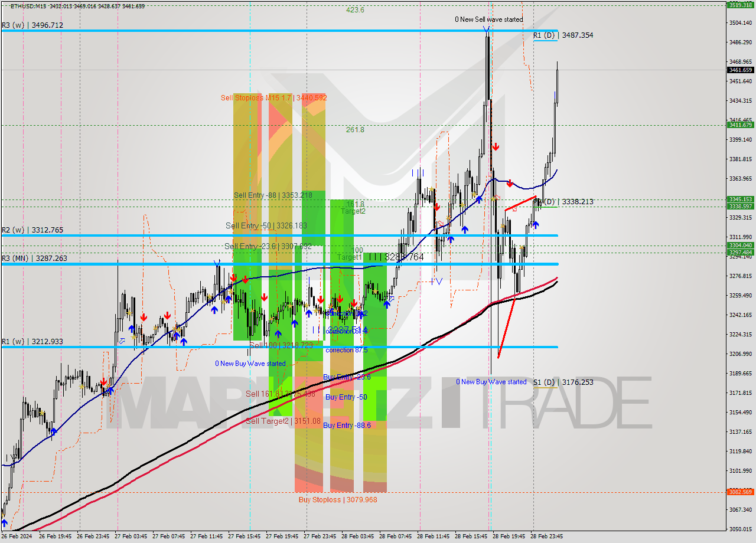Select the Buy Entry -23.6 label
The image size is (756, 543).
[x=347, y=377]
